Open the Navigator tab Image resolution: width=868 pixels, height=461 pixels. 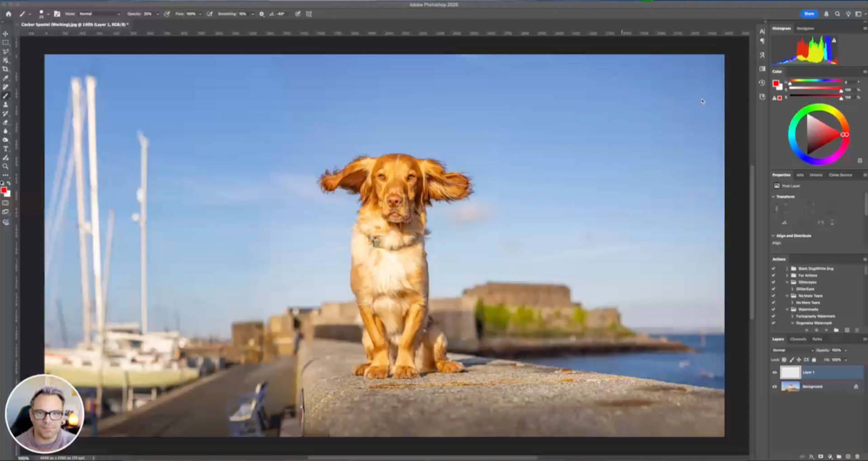805,29
